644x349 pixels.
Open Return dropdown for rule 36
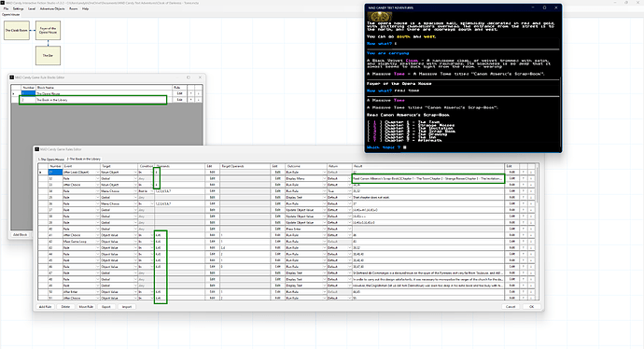pyautogui.click(x=349, y=203)
